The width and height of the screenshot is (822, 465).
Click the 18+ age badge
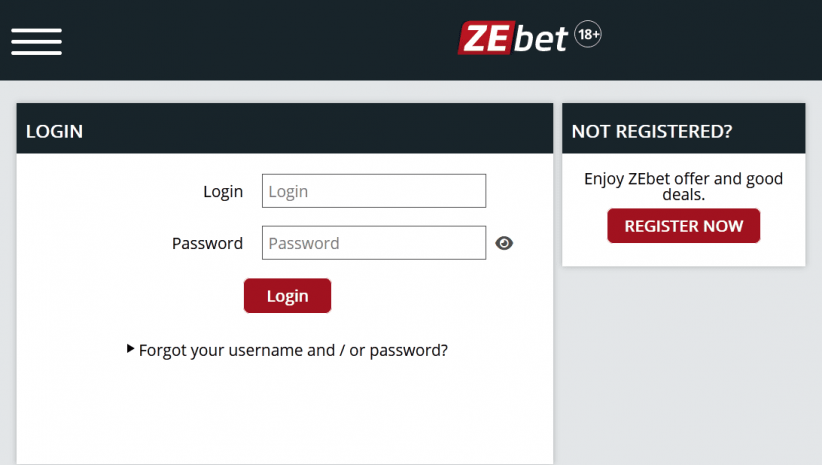pyautogui.click(x=588, y=36)
